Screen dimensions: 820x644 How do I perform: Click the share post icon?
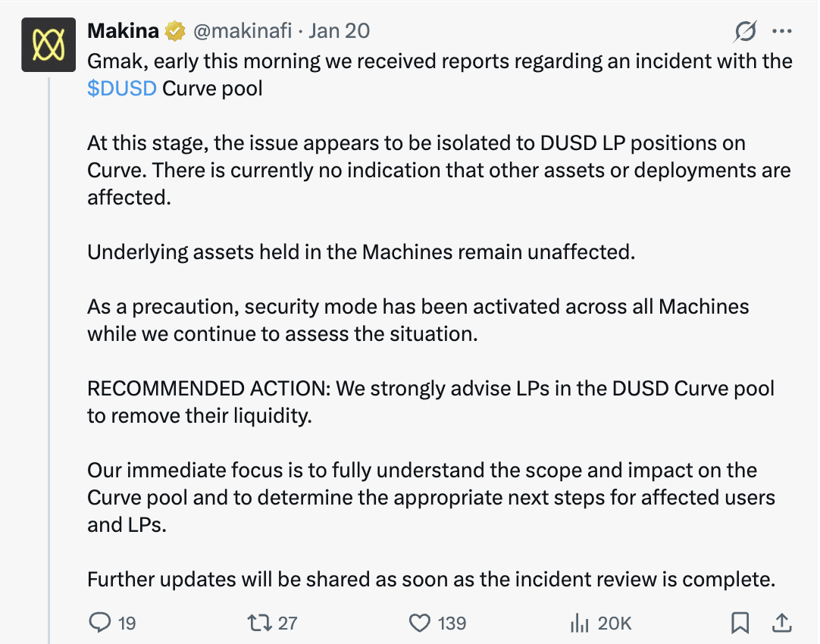tap(781, 623)
